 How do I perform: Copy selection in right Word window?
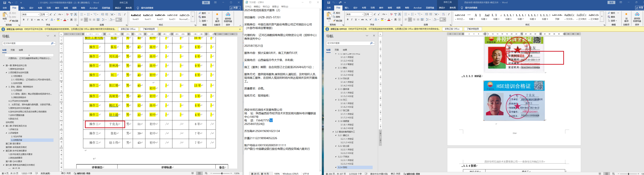(337, 17)
